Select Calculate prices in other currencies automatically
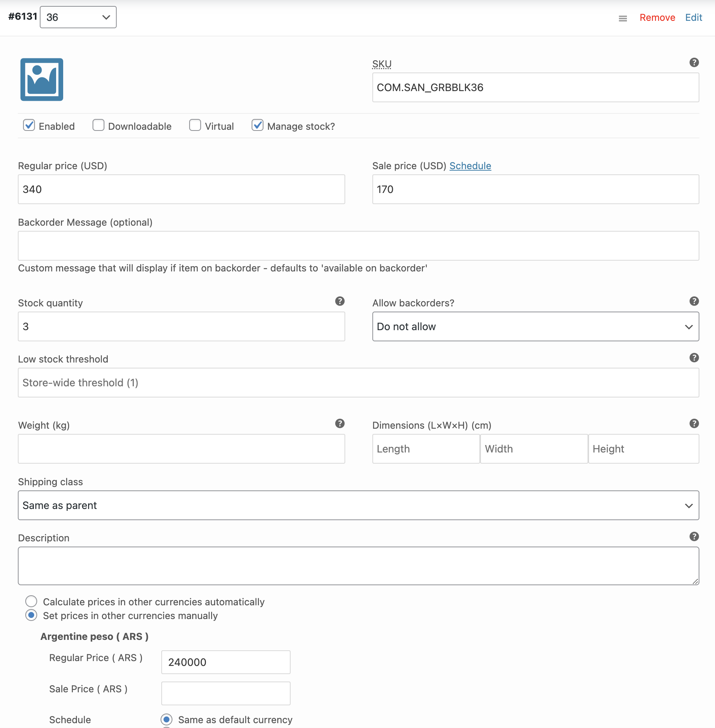Screen dimensions: 715x728 click(x=31, y=602)
